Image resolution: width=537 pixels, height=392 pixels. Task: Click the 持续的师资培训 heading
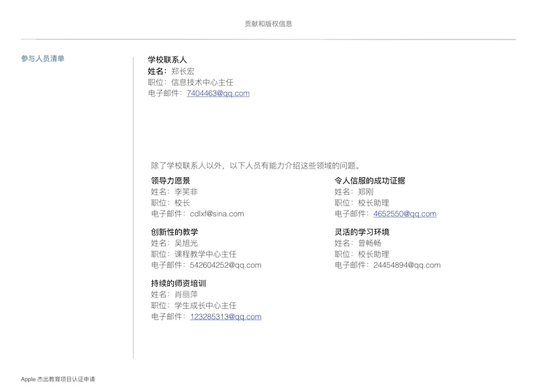(x=179, y=283)
